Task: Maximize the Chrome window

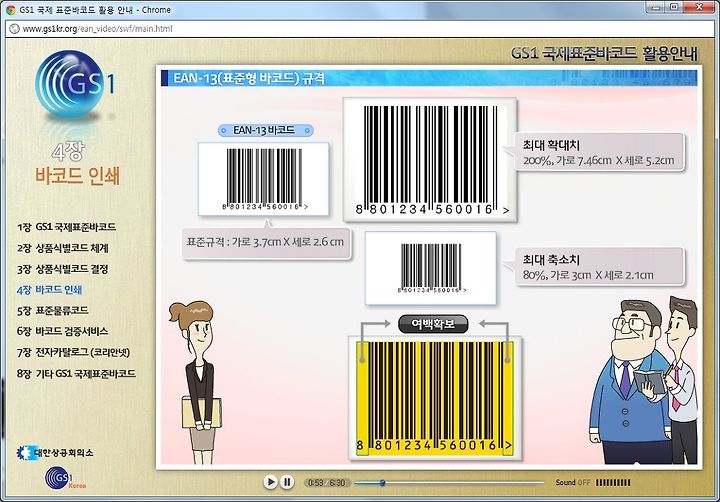Action: point(674,7)
